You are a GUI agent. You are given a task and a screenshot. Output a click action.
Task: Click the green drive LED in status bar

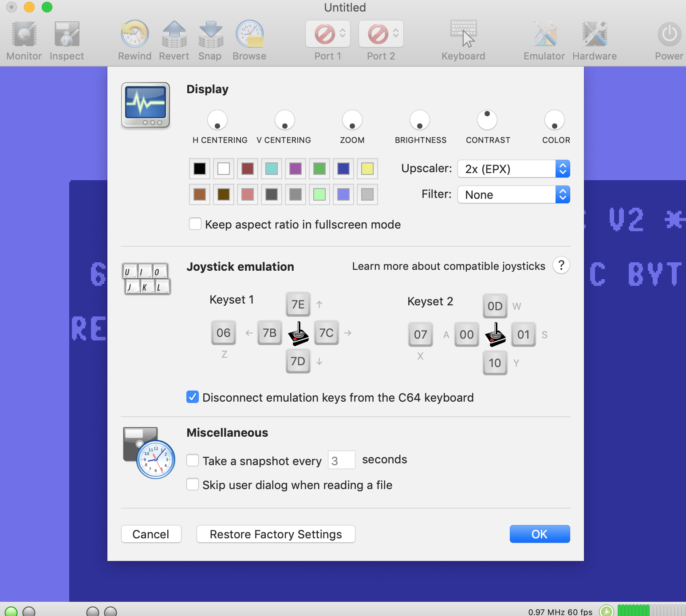11,612
